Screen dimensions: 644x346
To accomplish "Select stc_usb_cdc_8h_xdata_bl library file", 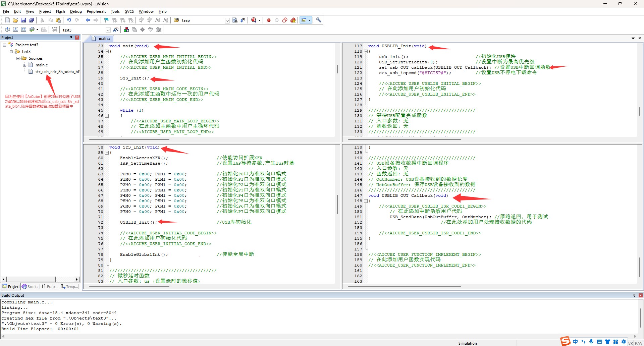I will pos(54,72).
